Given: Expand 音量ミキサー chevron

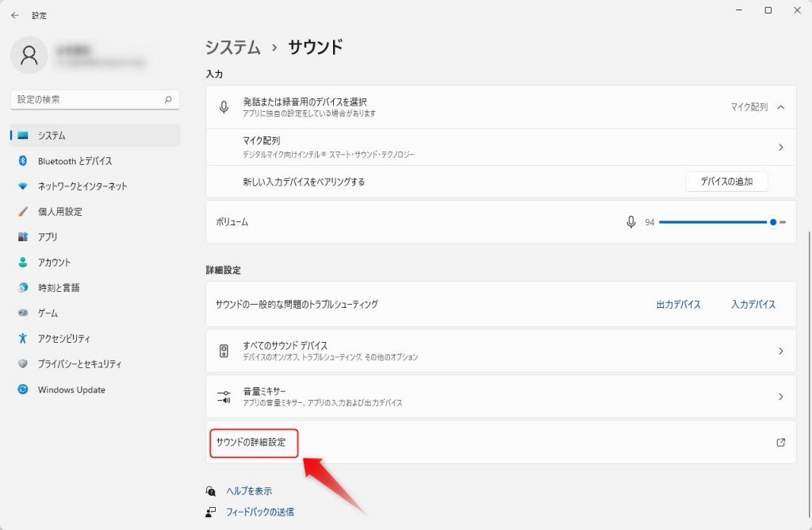Looking at the screenshot, I should coord(781,397).
